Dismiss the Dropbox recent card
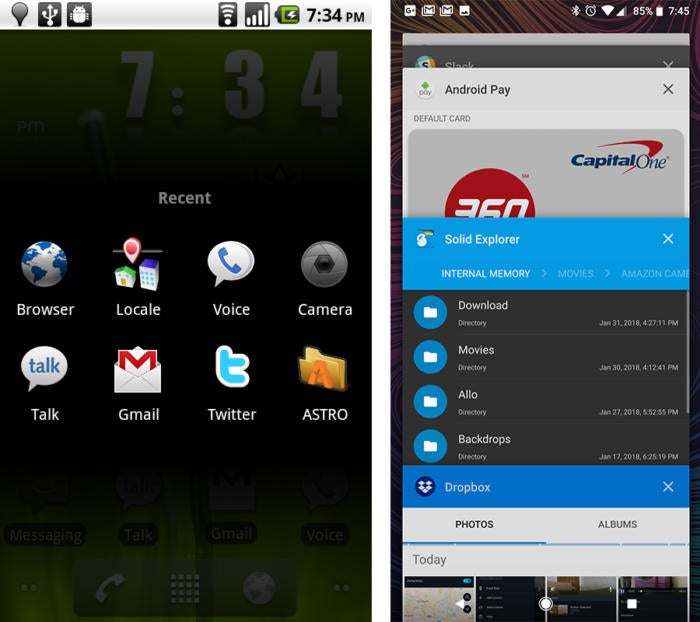This screenshot has height=622, width=700. pyautogui.click(x=668, y=486)
